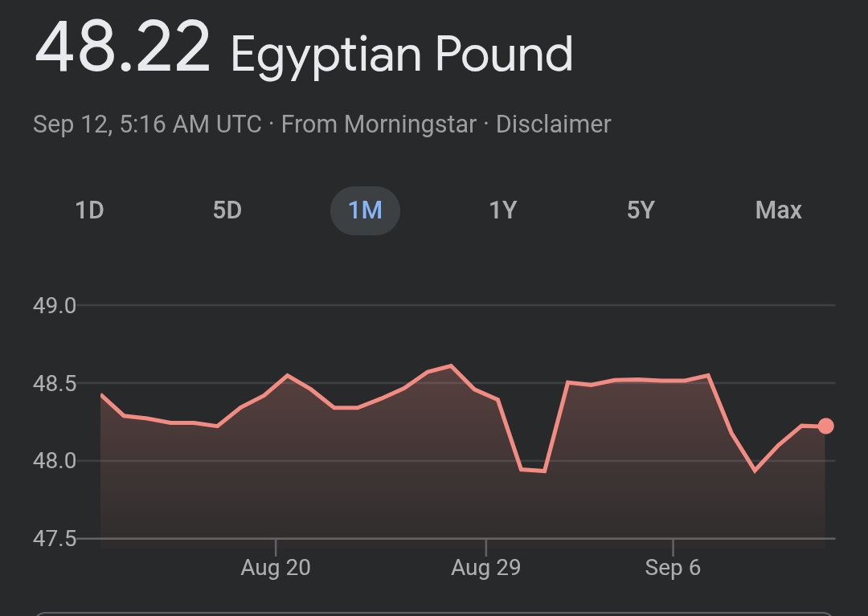The width and height of the screenshot is (868, 616).
Task: Click the Egyptian Pound currency label
Action: (x=402, y=55)
